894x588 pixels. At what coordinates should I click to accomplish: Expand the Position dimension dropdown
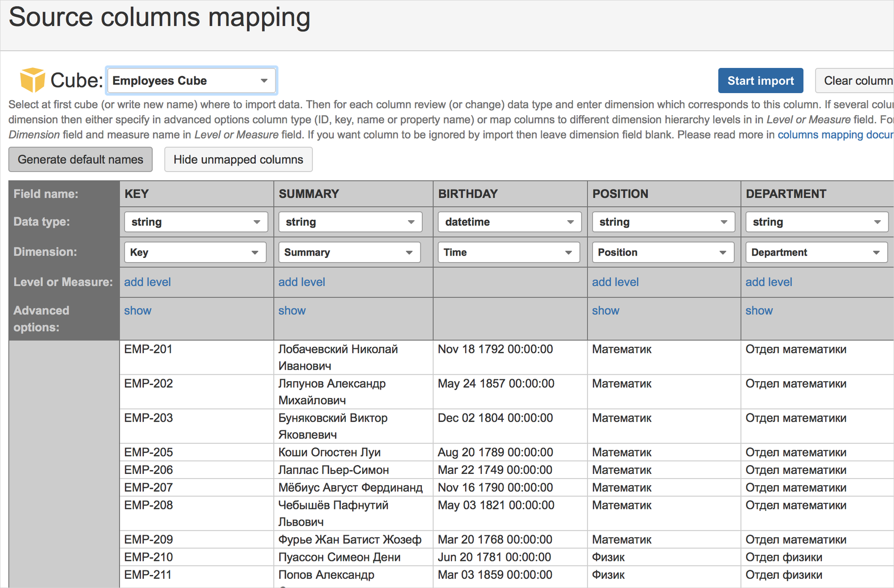pos(663,252)
